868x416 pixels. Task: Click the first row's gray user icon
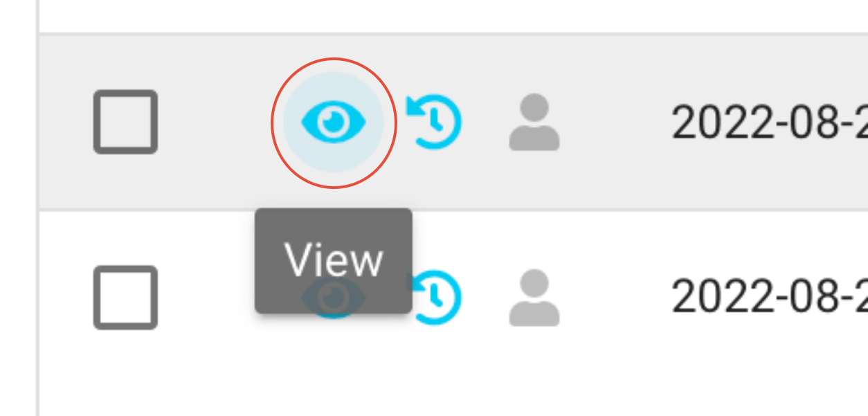tap(534, 123)
